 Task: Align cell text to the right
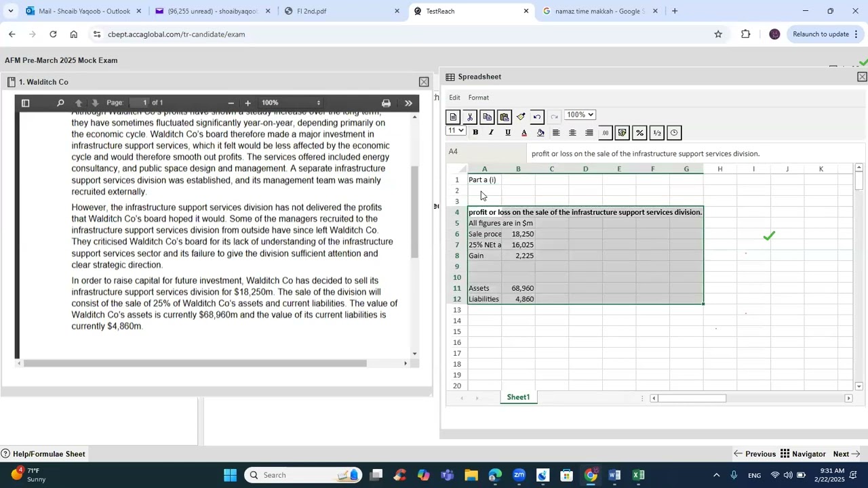(589, 133)
